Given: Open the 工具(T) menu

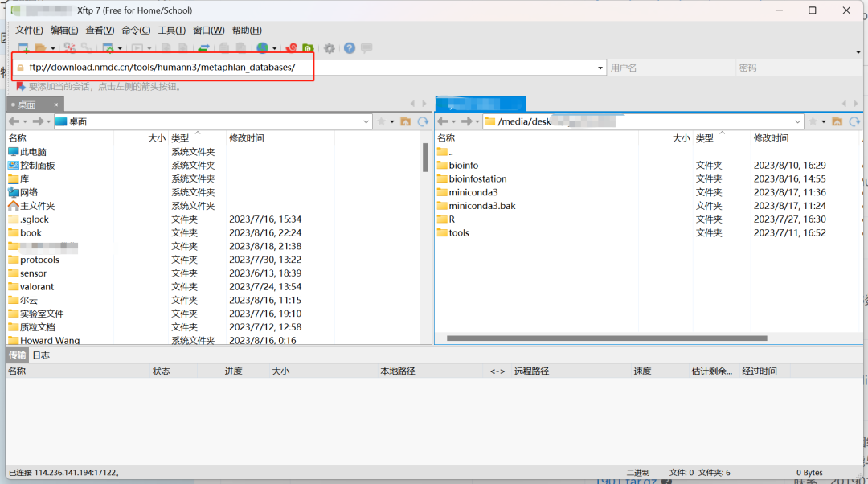Looking at the screenshot, I should point(172,30).
